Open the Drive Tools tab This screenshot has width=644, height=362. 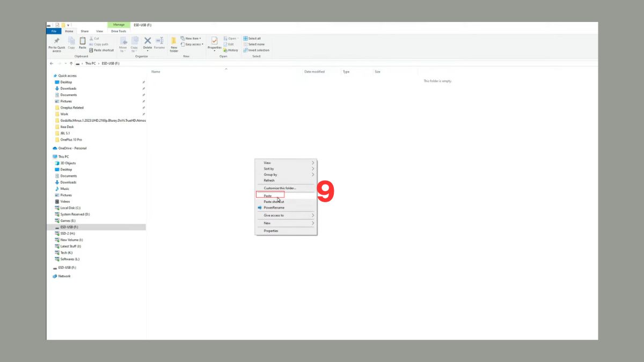pyautogui.click(x=119, y=31)
